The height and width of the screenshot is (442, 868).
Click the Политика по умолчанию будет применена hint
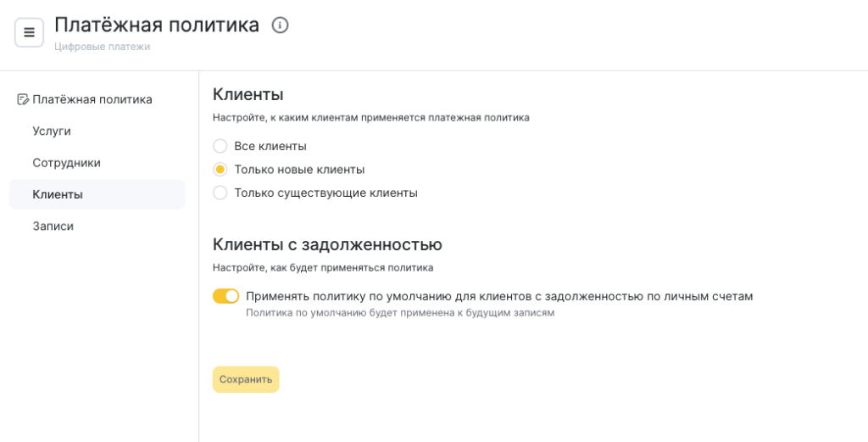click(x=400, y=313)
